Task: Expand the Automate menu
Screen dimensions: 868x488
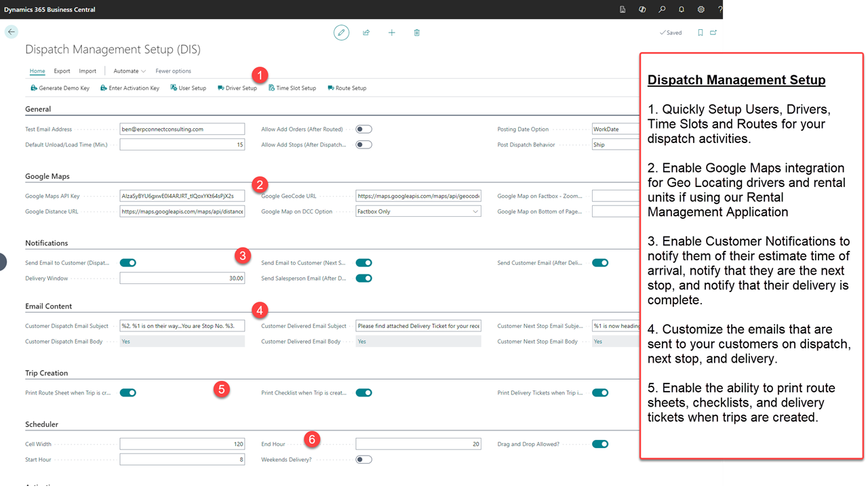Action: coord(130,71)
